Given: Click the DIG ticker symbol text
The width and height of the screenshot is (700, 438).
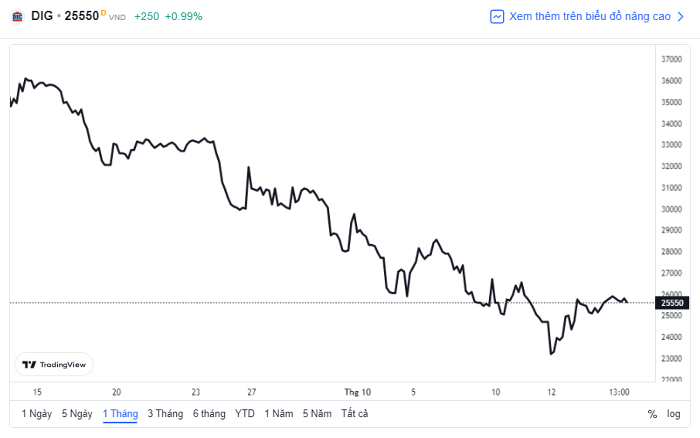Looking at the screenshot, I should pyautogui.click(x=42, y=16).
